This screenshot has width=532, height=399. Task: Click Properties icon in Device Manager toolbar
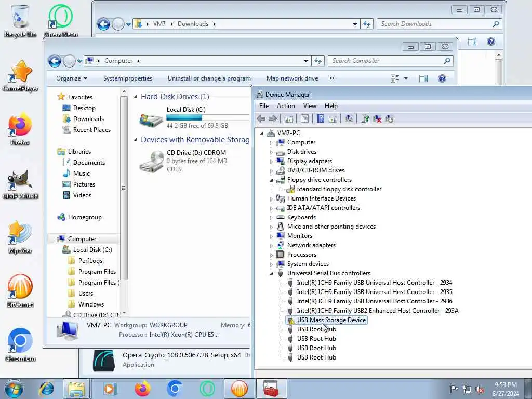pyautogui.click(x=304, y=118)
